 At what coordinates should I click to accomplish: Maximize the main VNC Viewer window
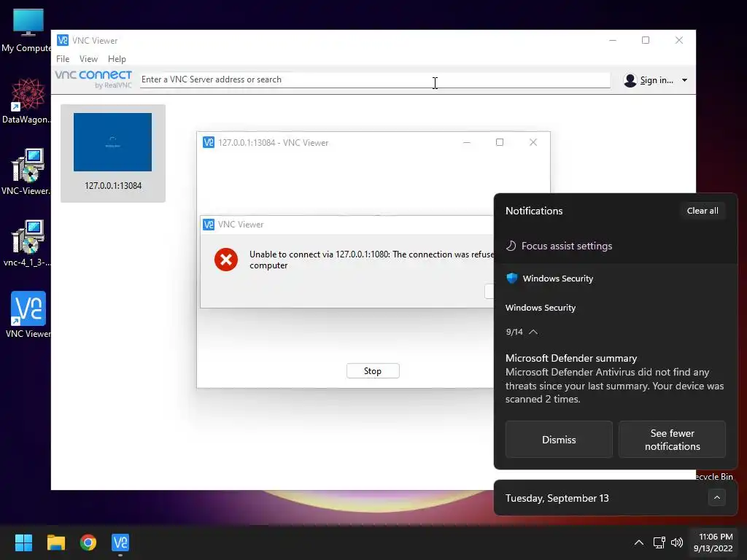pyautogui.click(x=646, y=41)
